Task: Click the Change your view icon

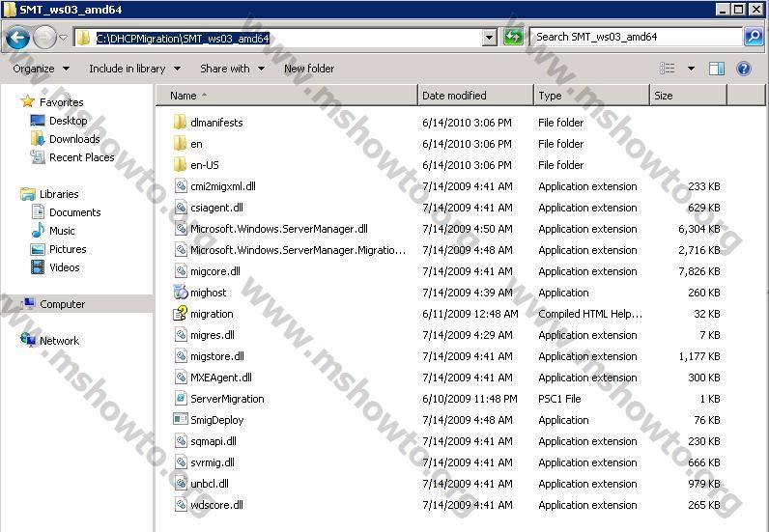Action: 668,69
